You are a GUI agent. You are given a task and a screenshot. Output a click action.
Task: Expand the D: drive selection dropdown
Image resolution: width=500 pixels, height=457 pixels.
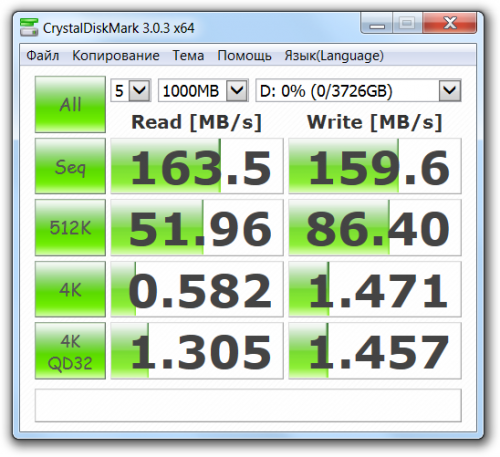point(358,90)
